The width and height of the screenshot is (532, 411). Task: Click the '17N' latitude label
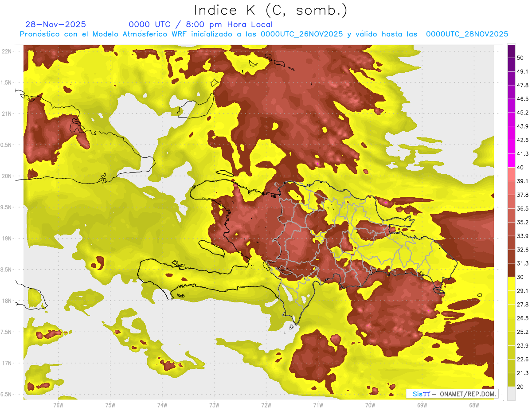tap(7, 363)
